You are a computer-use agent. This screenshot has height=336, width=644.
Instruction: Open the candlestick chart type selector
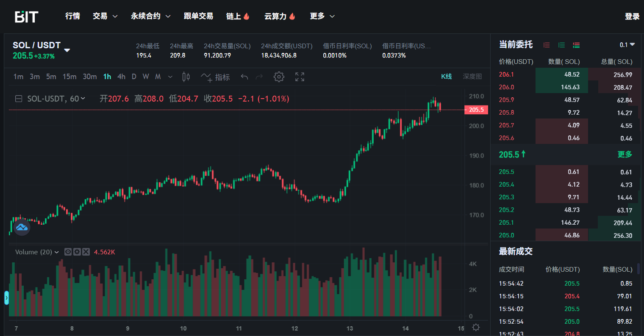coord(186,77)
